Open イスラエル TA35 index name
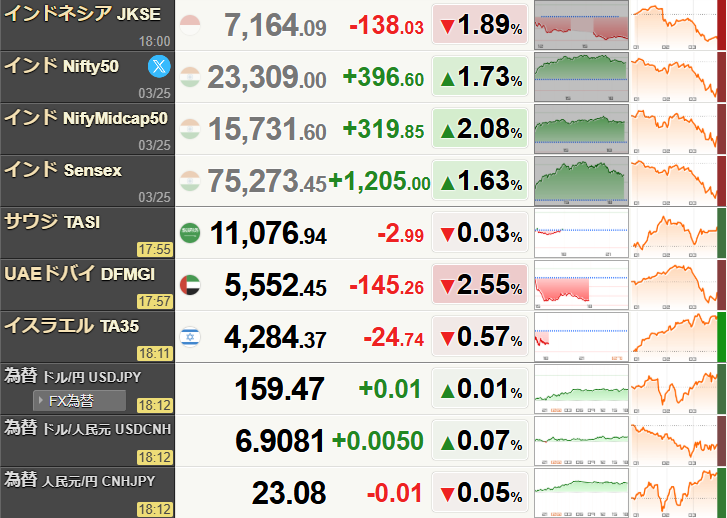This screenshot has height=518, width=727. click(71, 326)
